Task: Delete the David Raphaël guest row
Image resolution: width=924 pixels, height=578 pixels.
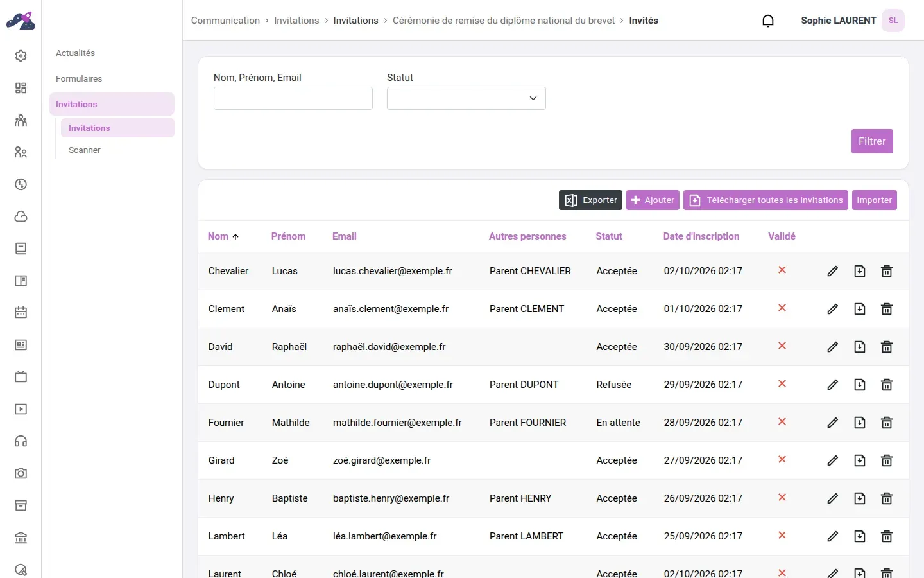Action: (887, 347)
